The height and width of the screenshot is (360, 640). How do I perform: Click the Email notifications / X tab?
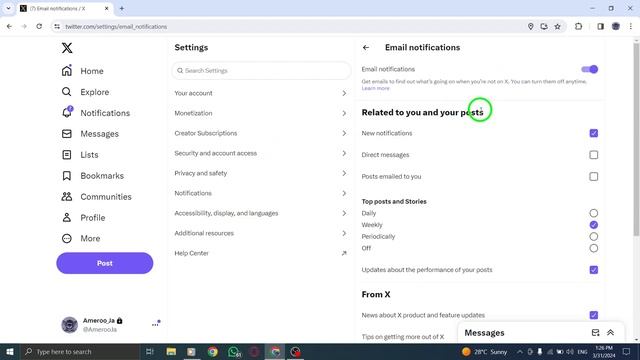click(x=65, y=9)
